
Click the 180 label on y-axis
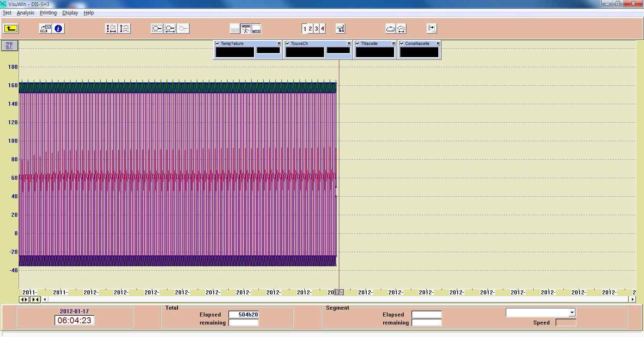(13, 67)
